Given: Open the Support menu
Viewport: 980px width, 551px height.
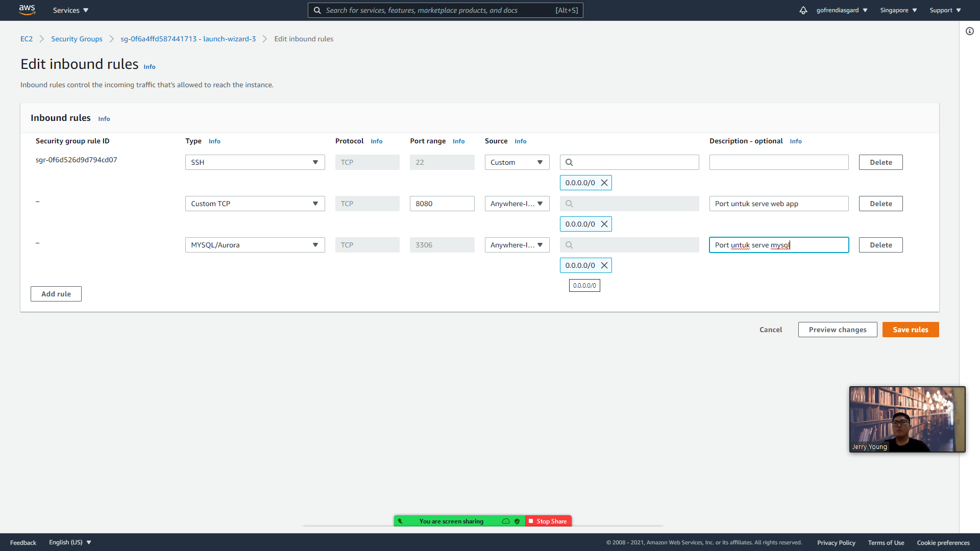Looking at the screenshot, I should click(945, 10).
